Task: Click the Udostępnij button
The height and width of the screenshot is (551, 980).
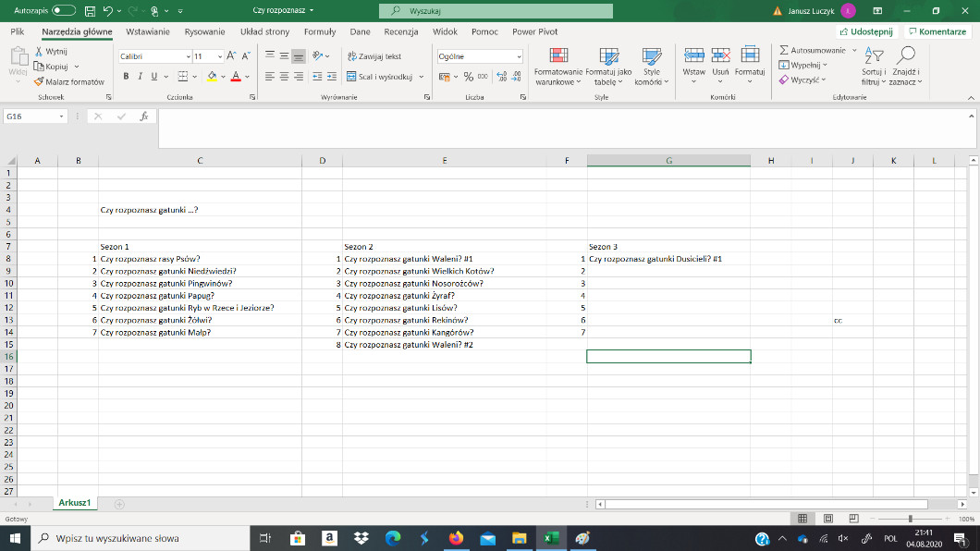Action: pyautogui.click(x=865, y=31)
